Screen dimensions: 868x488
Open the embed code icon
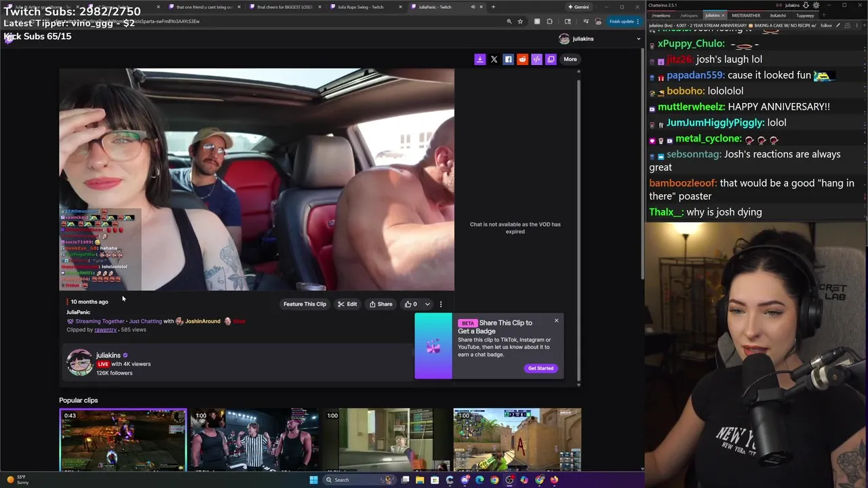click(x=536, y=59)
